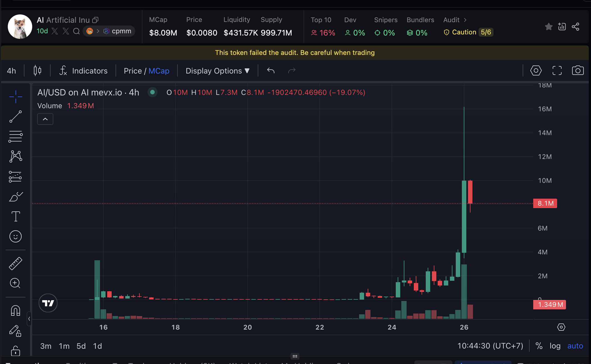Click the TradingView logo on chart
591x364 pixels.
click(x=48, y=303)
